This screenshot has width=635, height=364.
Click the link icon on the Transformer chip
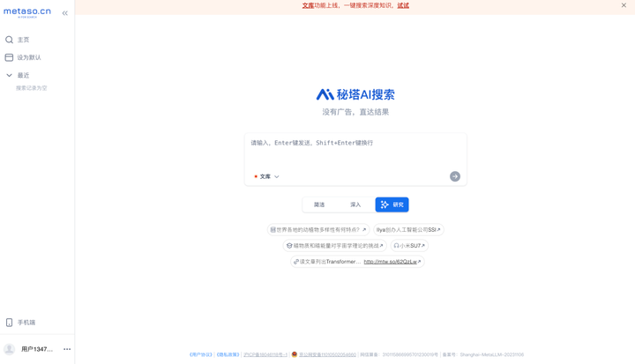coord(296,262)
